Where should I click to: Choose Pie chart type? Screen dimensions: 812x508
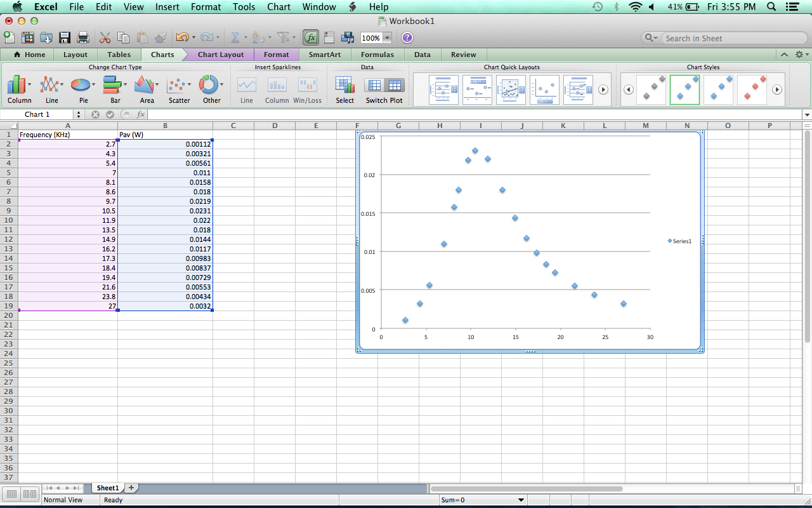[x=83, y=90]
